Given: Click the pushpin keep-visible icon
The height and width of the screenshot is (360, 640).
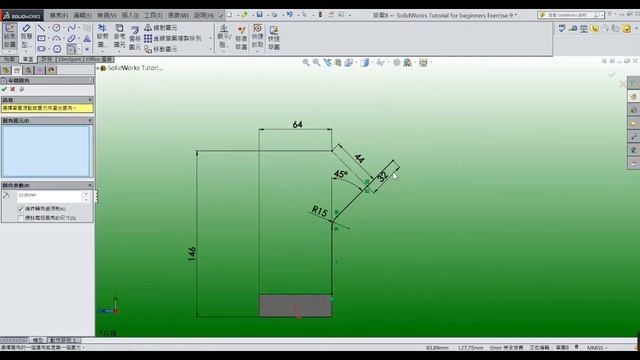Looking at the screenshot, I should (x=22, y=89).
